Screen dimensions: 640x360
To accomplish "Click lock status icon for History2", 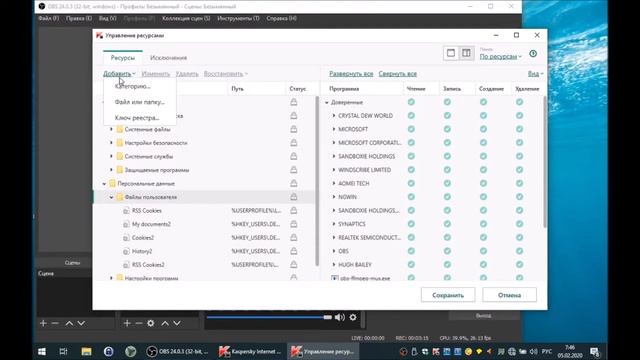I will pyautogui.click(x=293, y=251).
